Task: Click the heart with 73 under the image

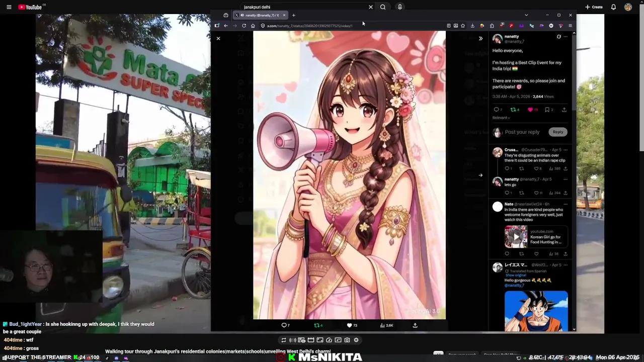Action: [352, 325]
